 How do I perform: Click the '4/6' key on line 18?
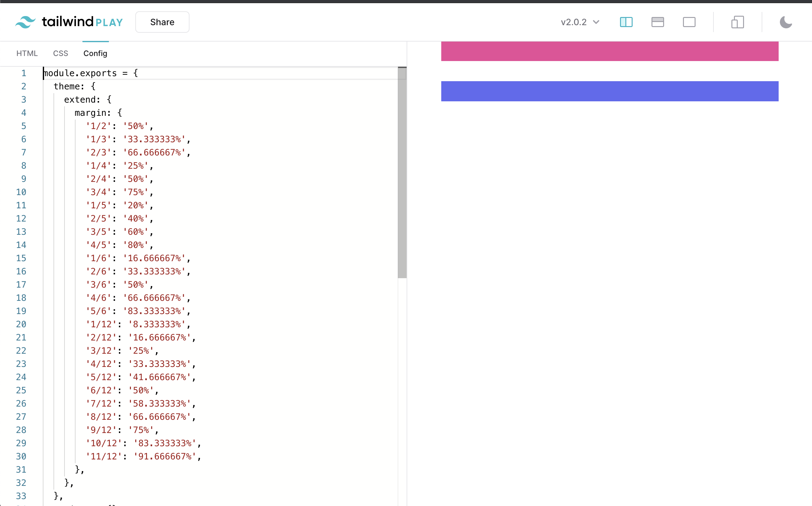[x=99, y=298]
